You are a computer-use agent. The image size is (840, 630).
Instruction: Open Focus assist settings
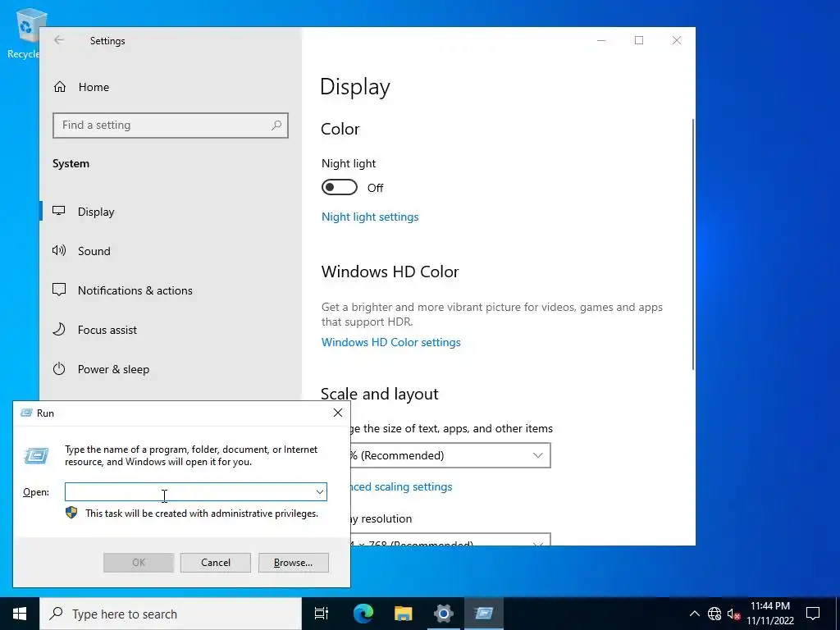click(x=171, y=330)
